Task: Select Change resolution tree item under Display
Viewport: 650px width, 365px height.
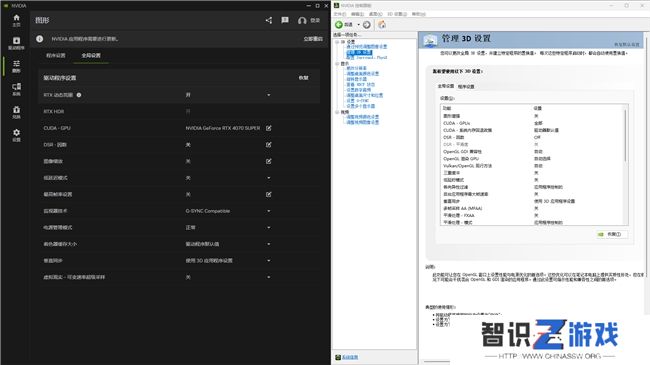Action: [x=357, y=68]
